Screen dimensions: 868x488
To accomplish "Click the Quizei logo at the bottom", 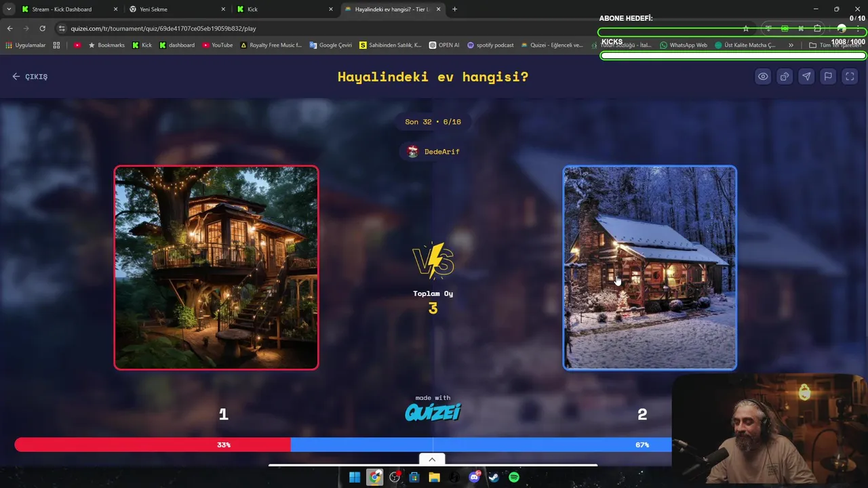I will tap(433, 411).
